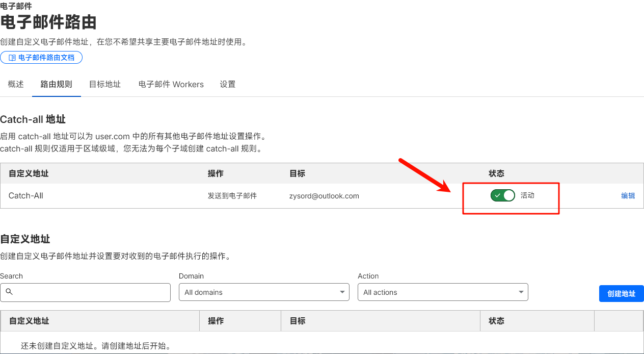Viewport: 644px width, 354px height.
Task: Click the zysord@outlook.com target address
Action: pyautogui.click(x=324, y=196)
